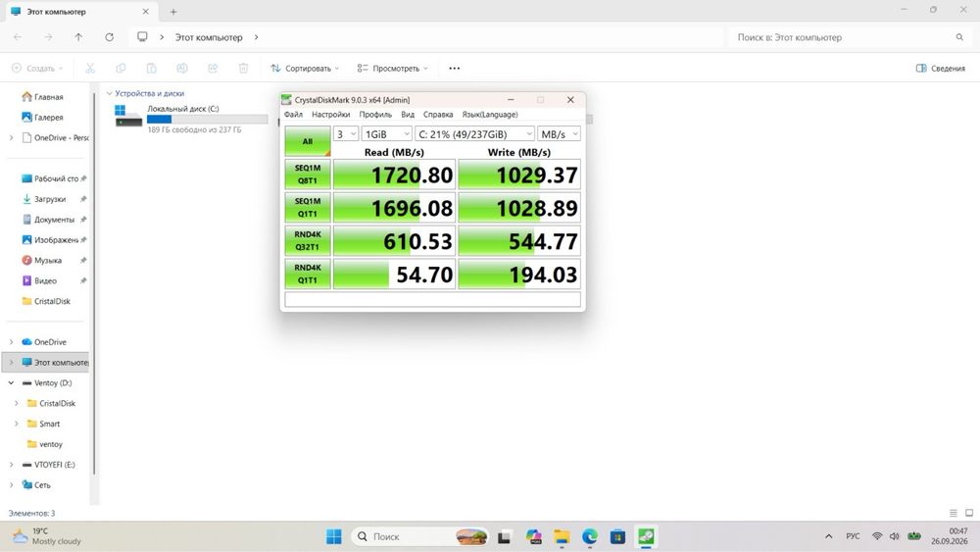Start the RND4K Q32T1 benchmark

click(308, 240)
